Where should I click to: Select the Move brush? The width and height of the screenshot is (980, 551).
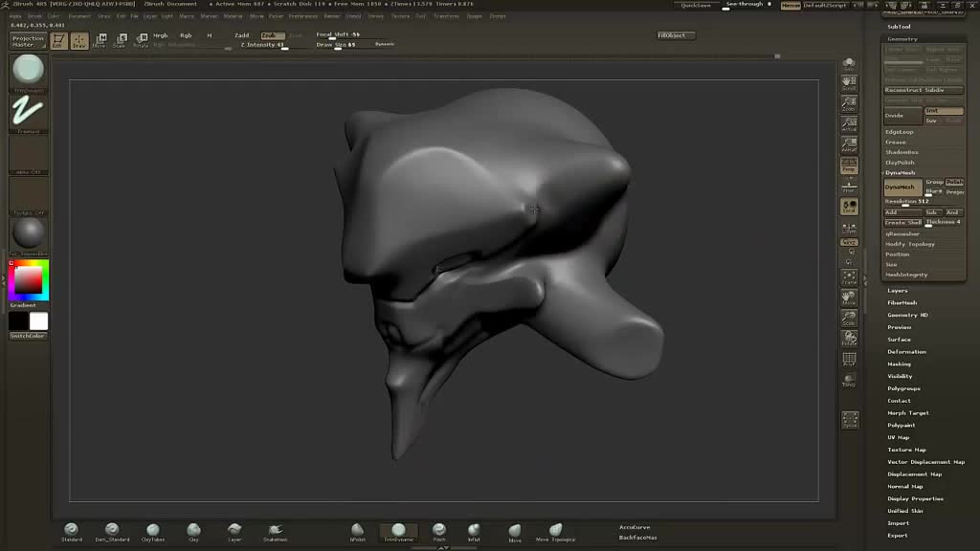pyautogui.click(x=514, y=532)
